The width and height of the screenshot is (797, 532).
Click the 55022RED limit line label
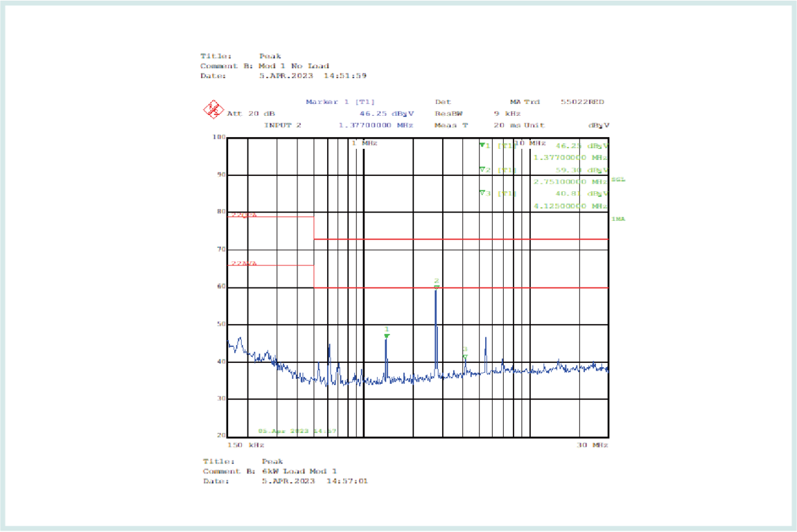(x=582, y=102)
